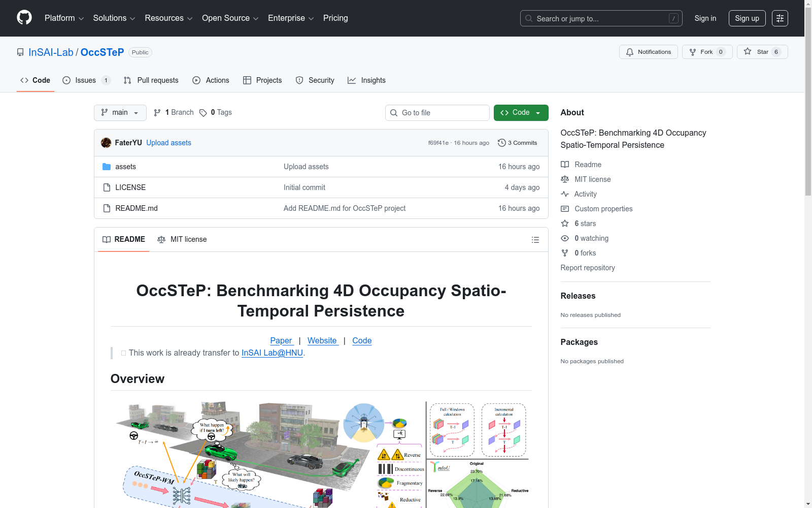Click FaterYU's avatar image
The height and width of the screenshot is (508, 812).
coord(106,143)
